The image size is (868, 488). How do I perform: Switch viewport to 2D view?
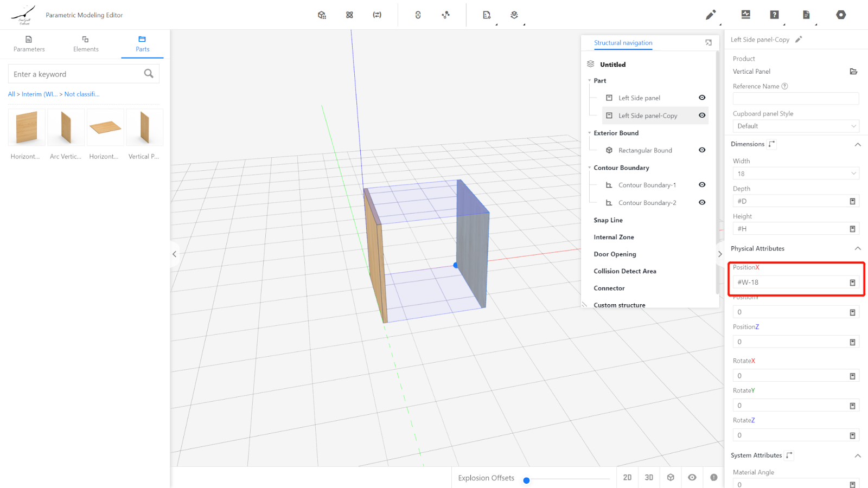[627, 477]
